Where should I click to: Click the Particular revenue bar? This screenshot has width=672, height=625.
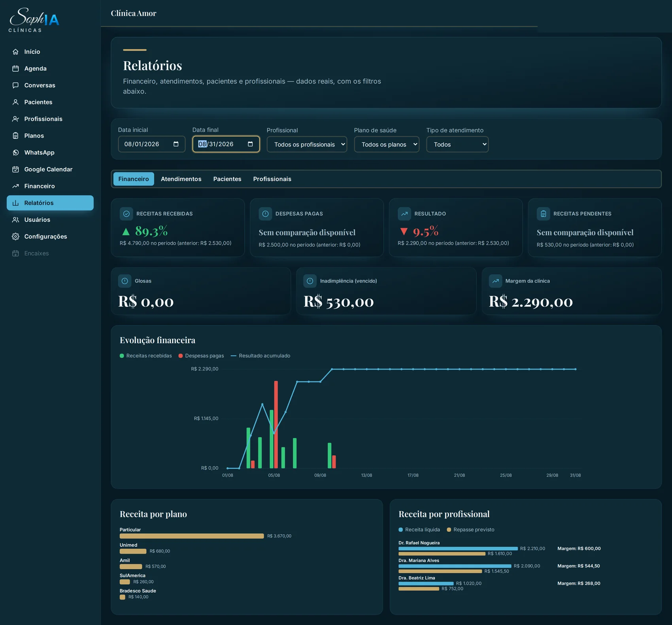pos(192,536)
